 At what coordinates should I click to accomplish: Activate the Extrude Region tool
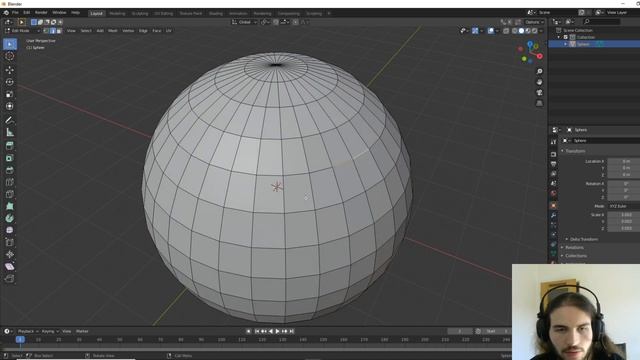click(x=10, y=146)
